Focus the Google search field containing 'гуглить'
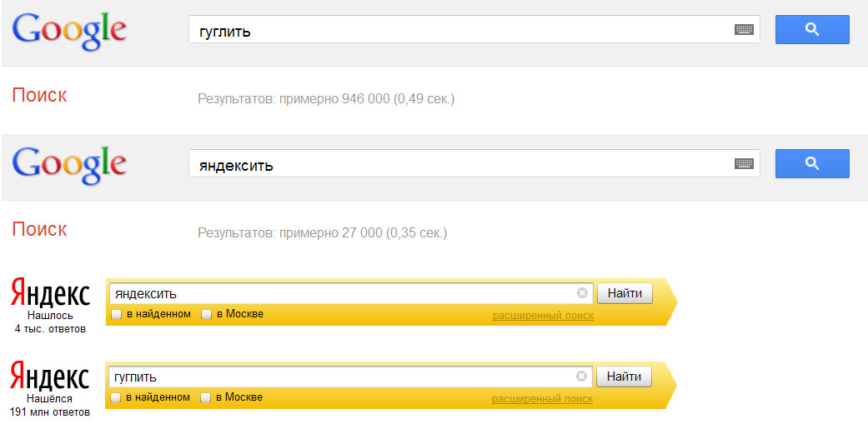 coord(474,30)
